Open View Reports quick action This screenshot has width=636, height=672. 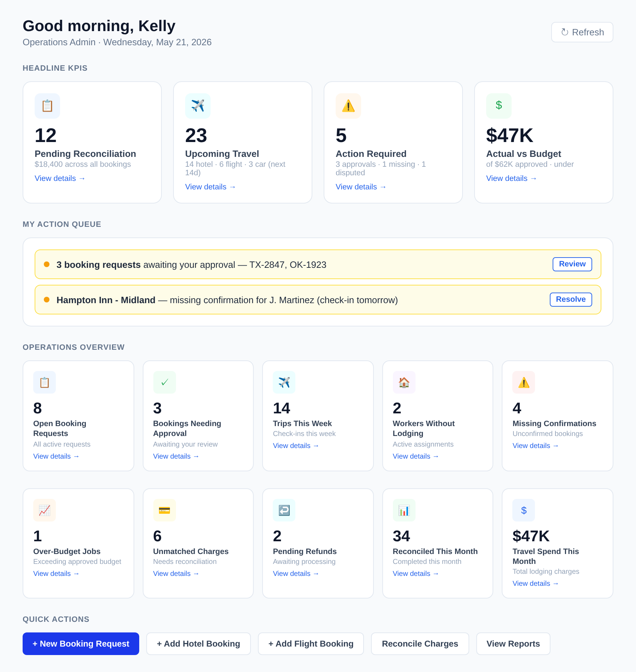[x=513, y=644]
